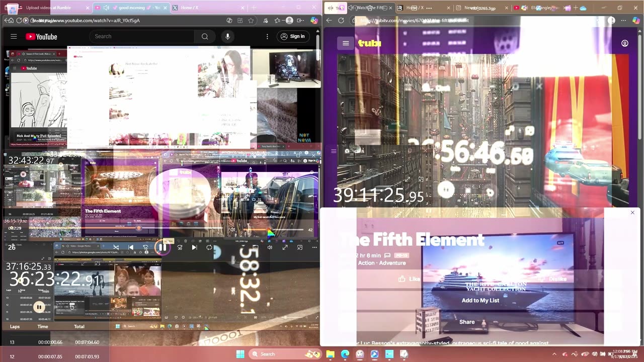Switch to Home / X tab in left browser
Image resolution: width=644 pixels, height=362 pixels.
208,8
